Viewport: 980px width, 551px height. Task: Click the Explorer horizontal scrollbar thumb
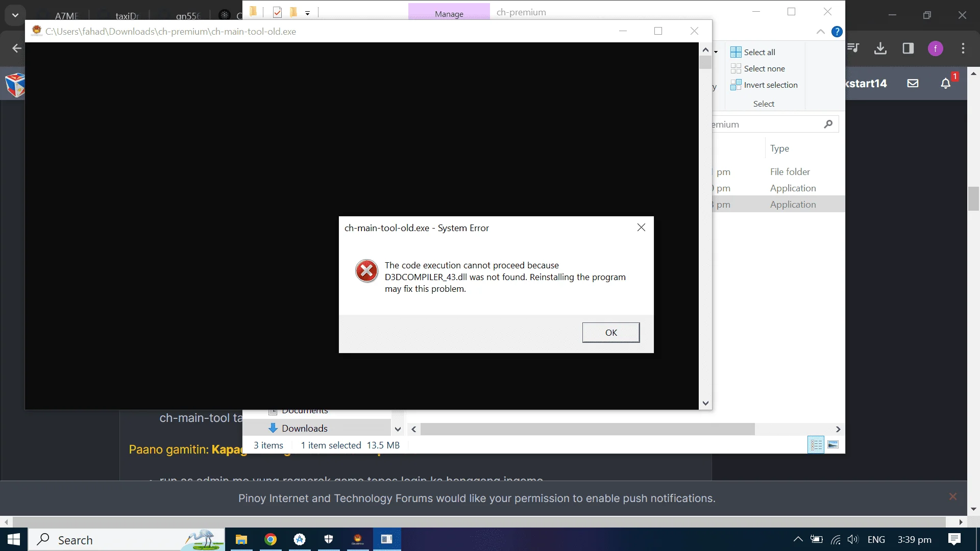point(587,429)
